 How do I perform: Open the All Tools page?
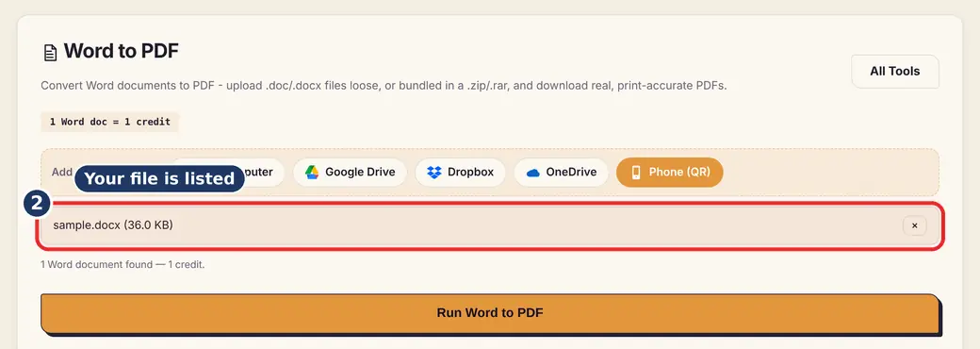pyautogui.click(x=894, y=72)
